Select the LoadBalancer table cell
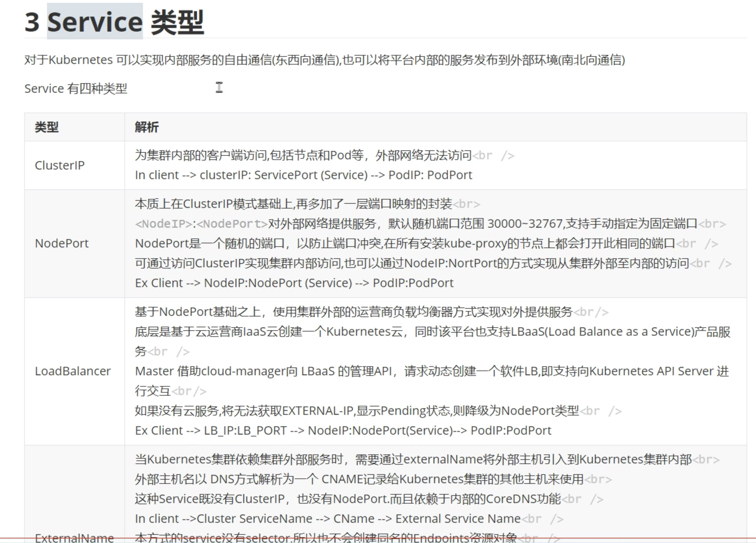This screenshot has width=756, height=543. [x=73, y=371]
